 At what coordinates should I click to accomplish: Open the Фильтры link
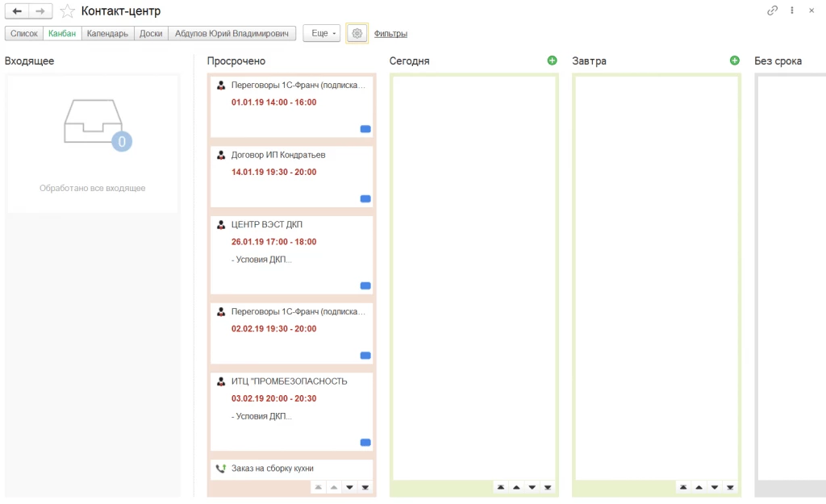[x=390, y=34]
